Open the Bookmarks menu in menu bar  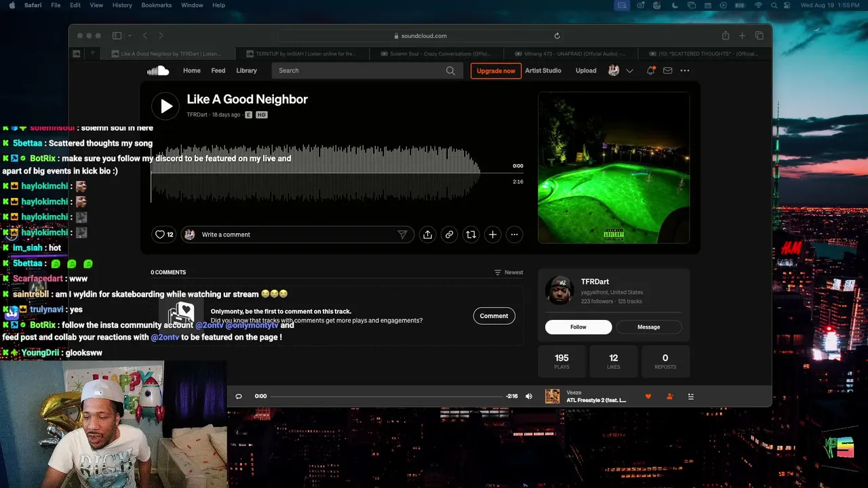pos(157,5)
